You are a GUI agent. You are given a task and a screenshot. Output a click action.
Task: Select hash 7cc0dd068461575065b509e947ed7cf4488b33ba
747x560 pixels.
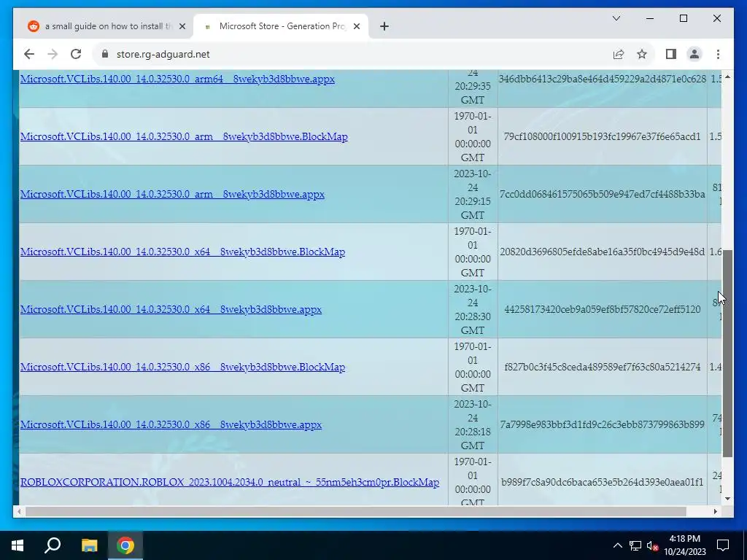[x=602, y=194]
